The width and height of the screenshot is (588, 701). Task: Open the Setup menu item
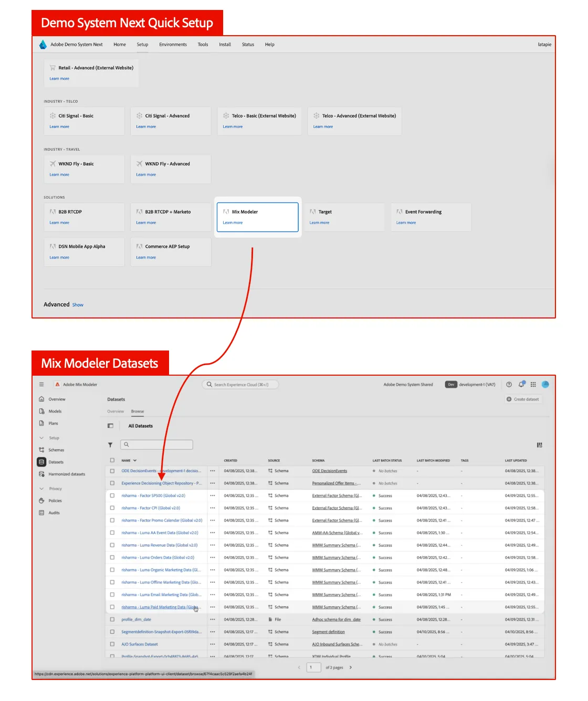tap(142, 45)
